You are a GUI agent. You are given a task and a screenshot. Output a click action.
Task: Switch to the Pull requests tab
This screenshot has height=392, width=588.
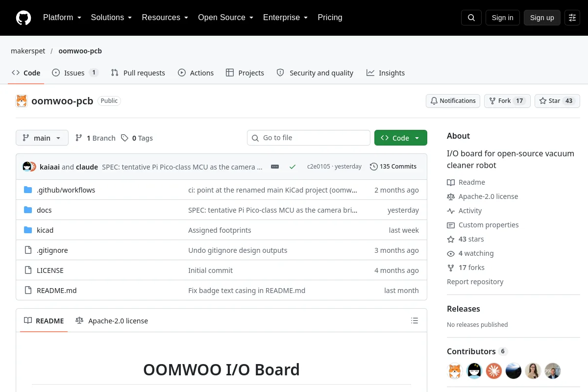[x=138, y=73]
